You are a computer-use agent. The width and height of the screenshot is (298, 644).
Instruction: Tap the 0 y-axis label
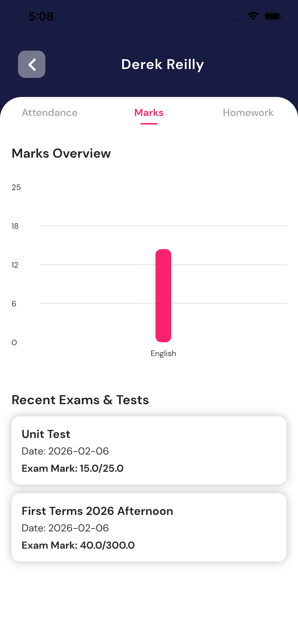14,343
